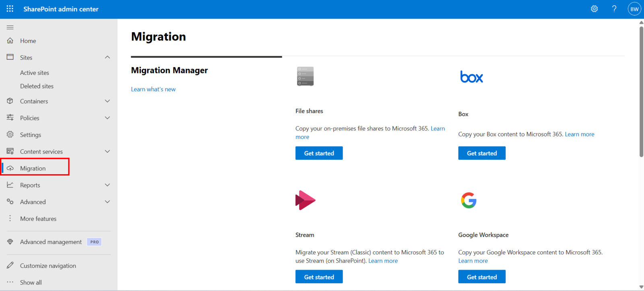Click the File shares server icon
The height and width of the screenshot is (291, 644).
tap(305, 76)
